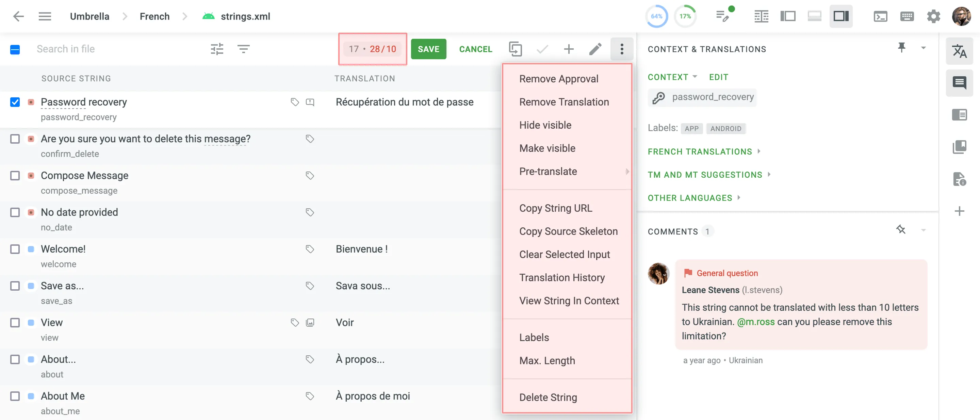Select the Translations sidebar icon
980x420 pixels.
[x=960, y=51]
